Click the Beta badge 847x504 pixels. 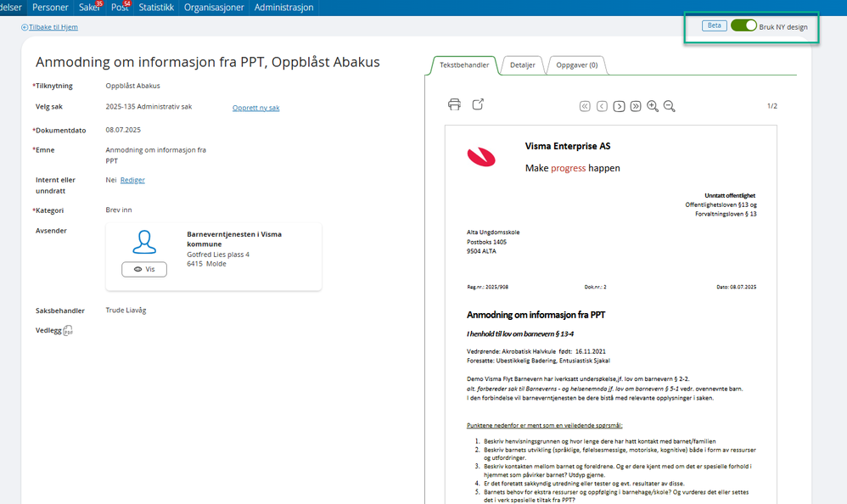(x=714, y=25)
